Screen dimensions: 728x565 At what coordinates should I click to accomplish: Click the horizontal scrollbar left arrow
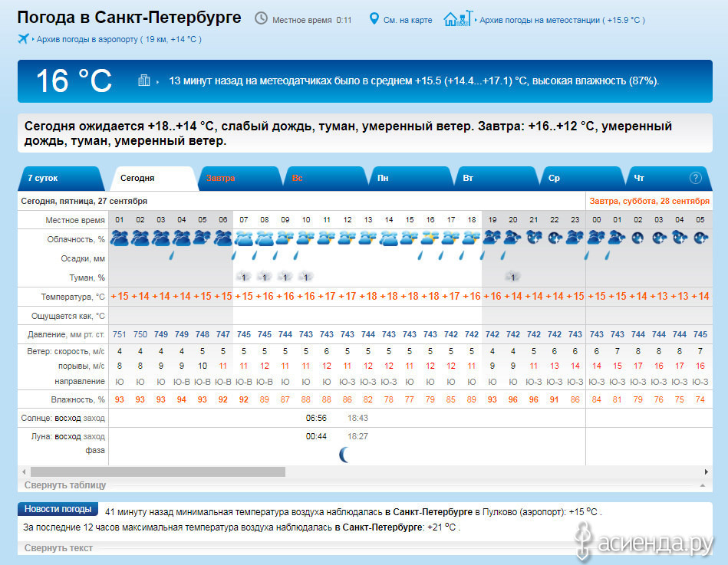point(24,471)
